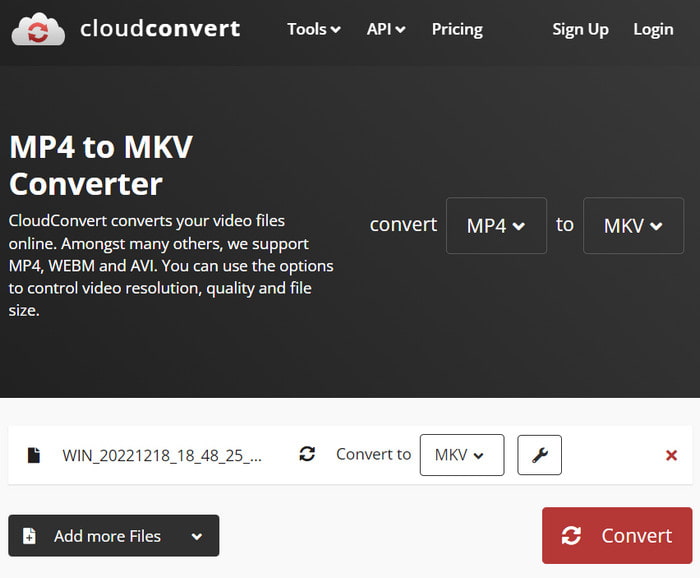Open conversion options with the wrench icon

click(539, 455)
